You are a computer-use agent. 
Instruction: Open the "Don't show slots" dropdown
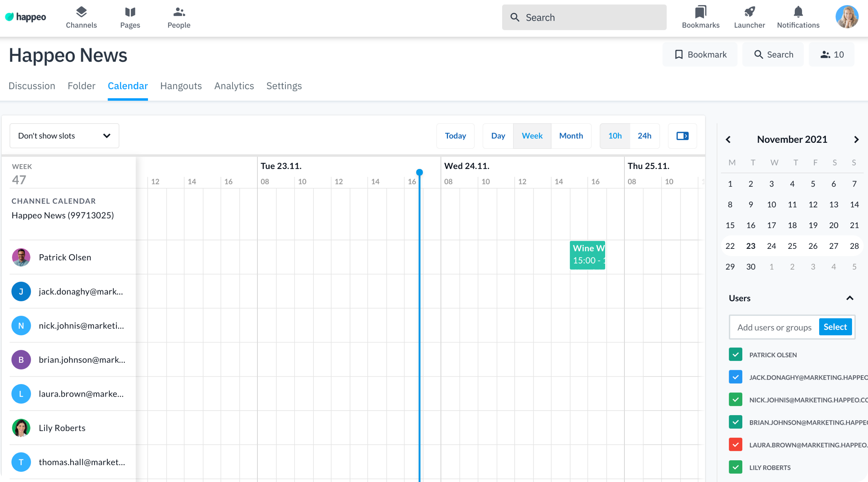(x=64, y=136)
